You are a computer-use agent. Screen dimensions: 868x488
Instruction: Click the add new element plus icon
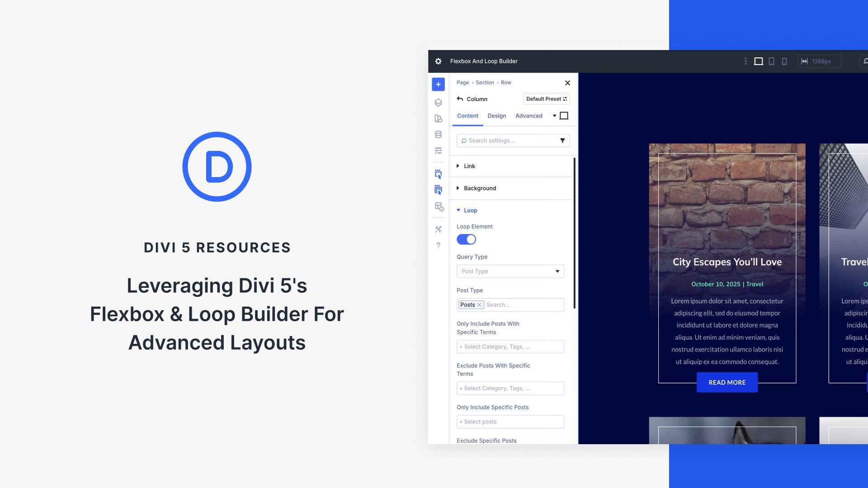[x=438, y=84]
